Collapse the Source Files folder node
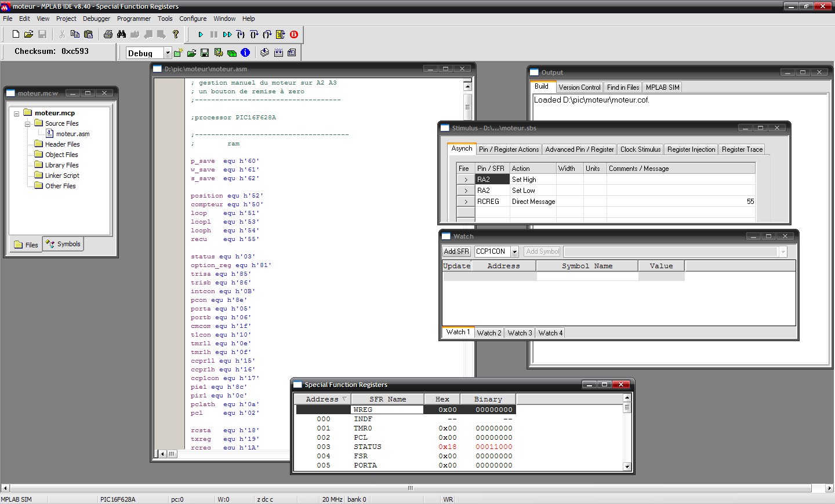 coord(27,124)
